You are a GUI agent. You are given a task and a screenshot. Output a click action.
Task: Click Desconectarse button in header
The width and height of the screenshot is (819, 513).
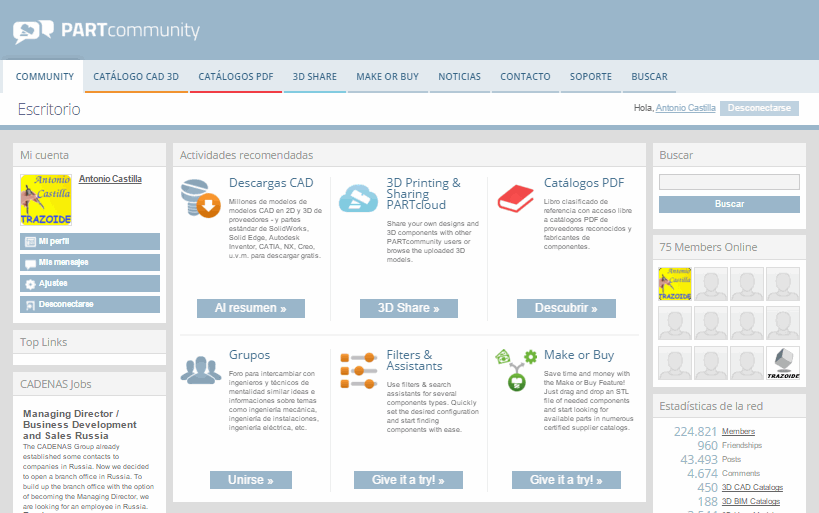coord(759,108)
